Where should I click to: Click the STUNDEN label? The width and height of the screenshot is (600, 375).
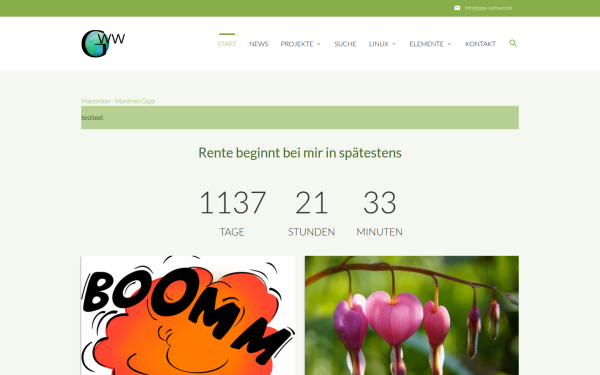tap(311, 232)
